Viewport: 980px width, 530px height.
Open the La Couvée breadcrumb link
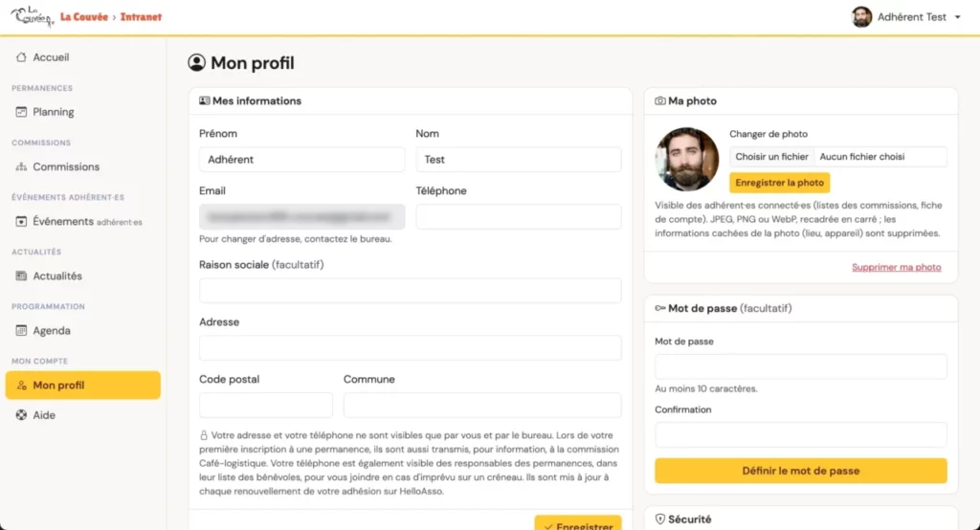[84, 17]
